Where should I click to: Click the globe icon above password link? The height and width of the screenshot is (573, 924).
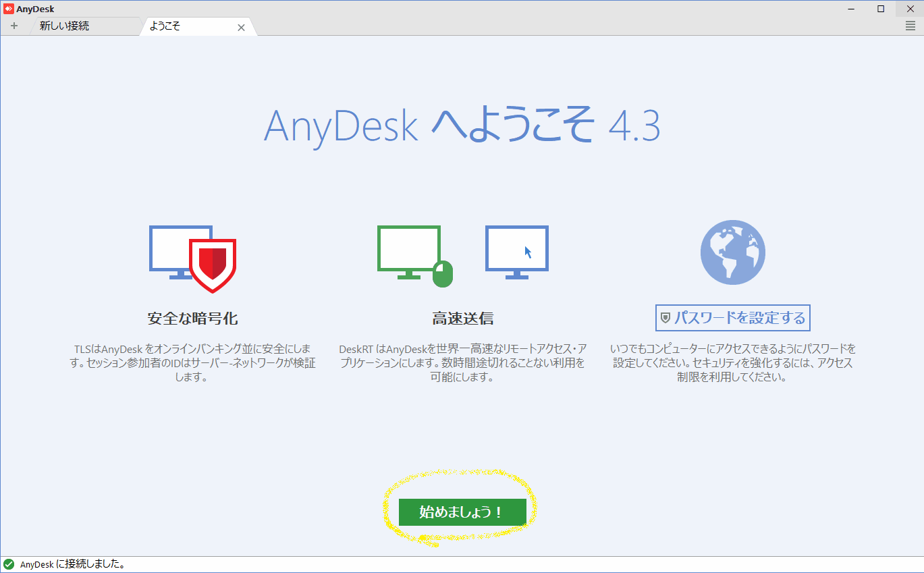(733, 252)
